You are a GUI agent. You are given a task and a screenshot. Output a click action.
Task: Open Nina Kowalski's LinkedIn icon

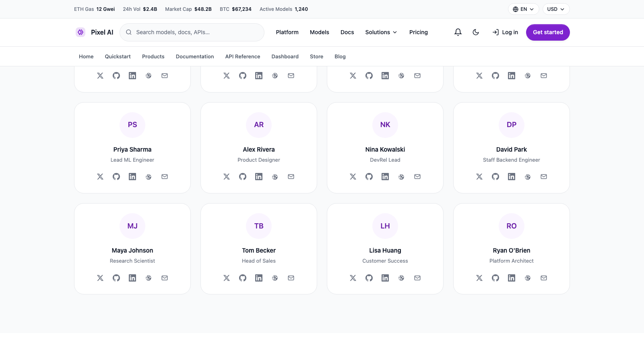click(x=385, y=177)
